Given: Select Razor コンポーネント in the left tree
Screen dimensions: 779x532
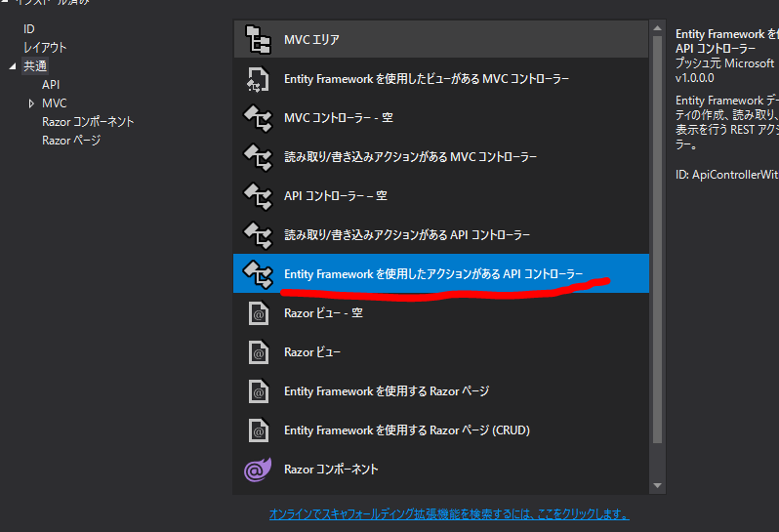Looking at the screenshot, I should 88,122.
